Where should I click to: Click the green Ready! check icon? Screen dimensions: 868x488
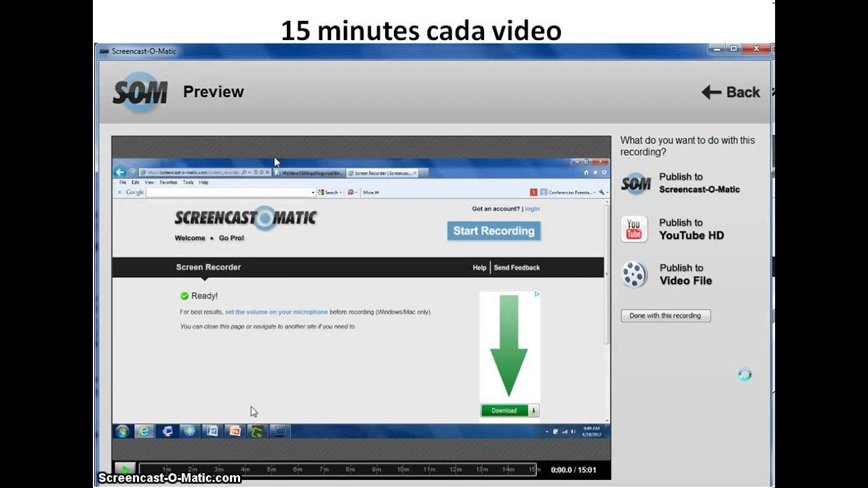(184, 296)
